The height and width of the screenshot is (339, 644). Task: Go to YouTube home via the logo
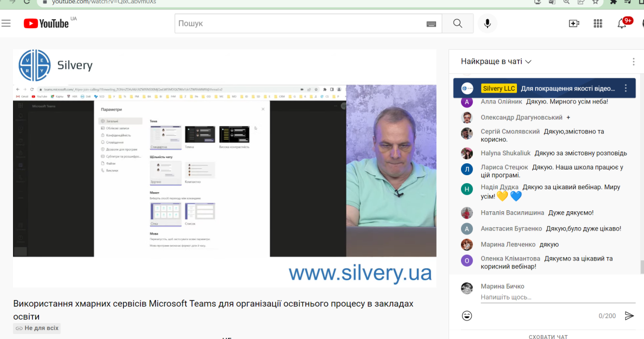(x=46, y=23)
